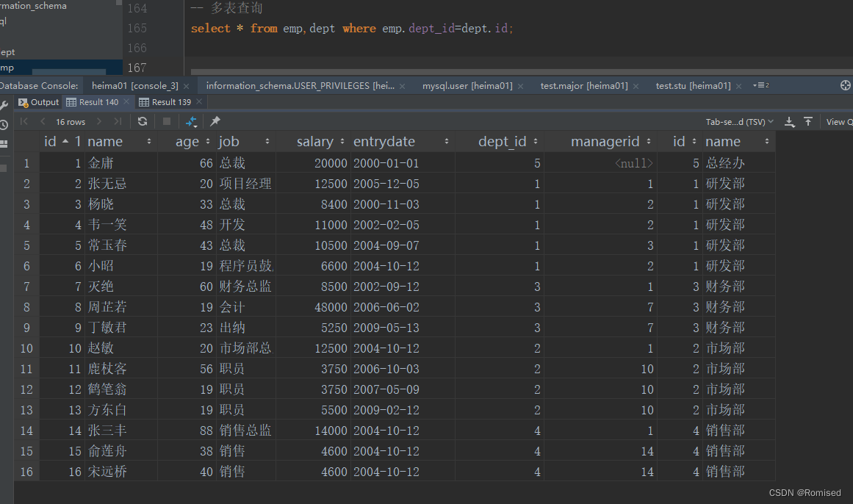
Task: Close the mysql.user [heima01] tab
Action: 521,86
